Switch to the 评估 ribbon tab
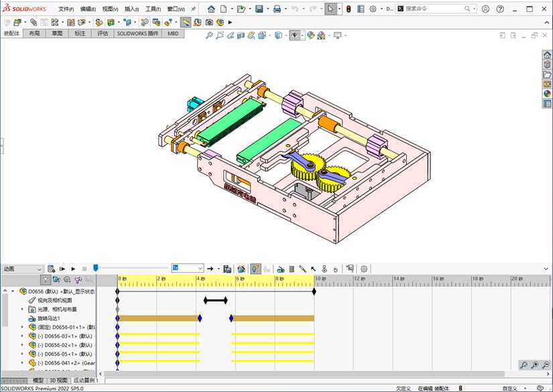The height and width of the screenshot is (392, 553). point(103,33)
